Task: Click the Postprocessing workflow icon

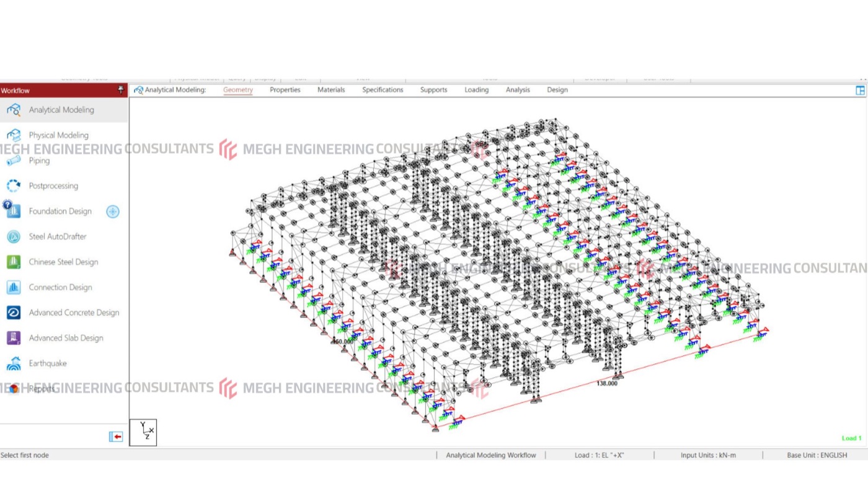Action: [x=14, y=186]
